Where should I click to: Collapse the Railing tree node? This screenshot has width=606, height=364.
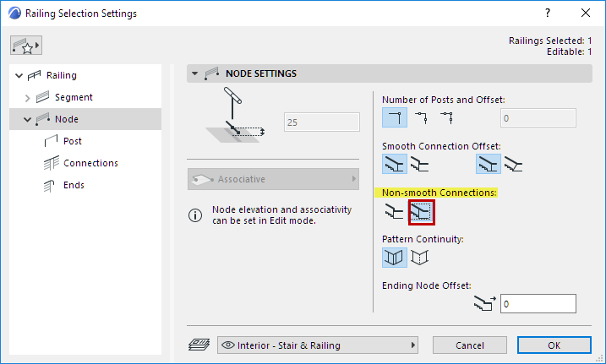coord(19,75)
